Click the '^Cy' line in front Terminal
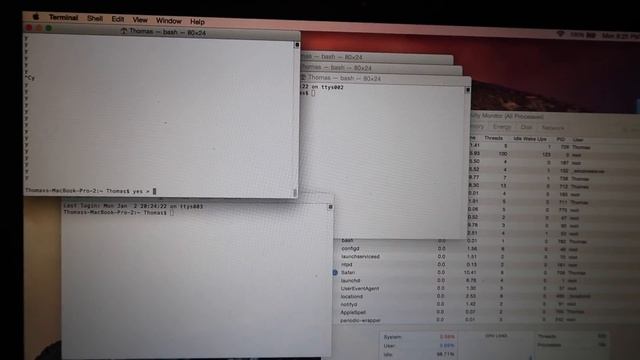 point(29,78)
